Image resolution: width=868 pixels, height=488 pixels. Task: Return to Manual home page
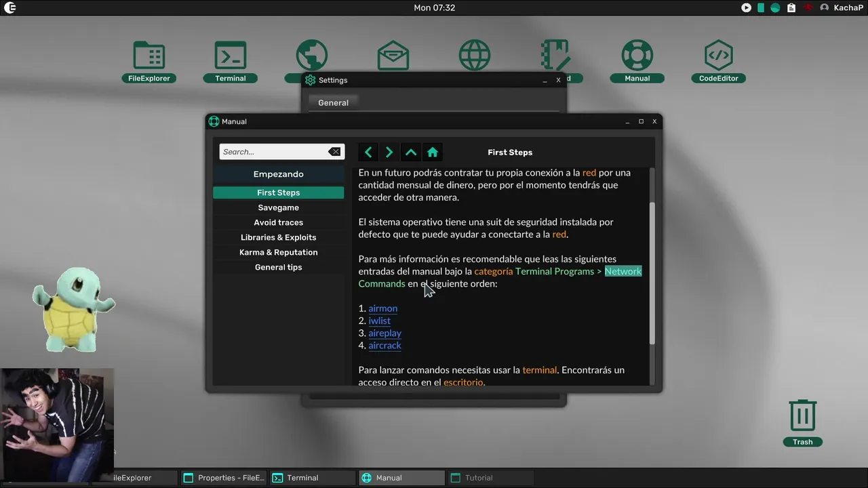pos(433,152)
